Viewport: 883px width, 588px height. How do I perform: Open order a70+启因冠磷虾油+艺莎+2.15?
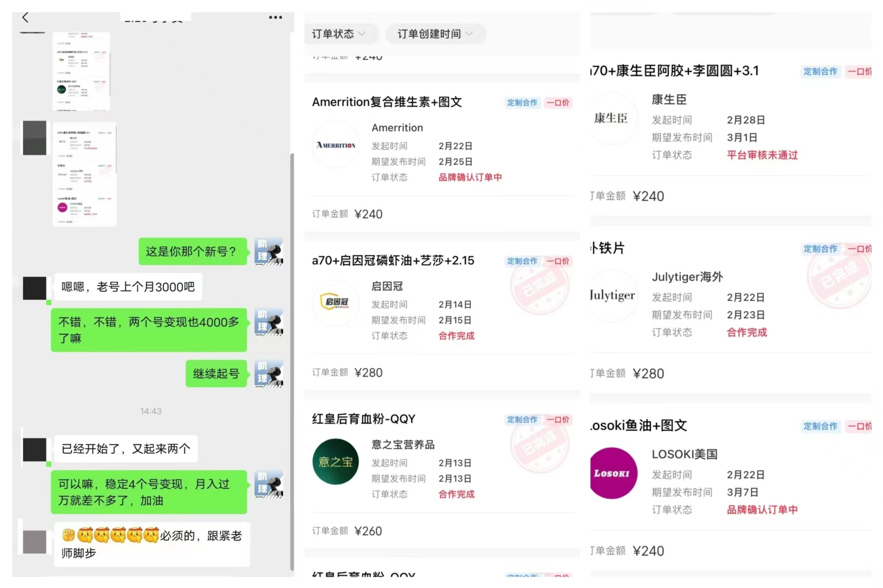click(393, 261)
